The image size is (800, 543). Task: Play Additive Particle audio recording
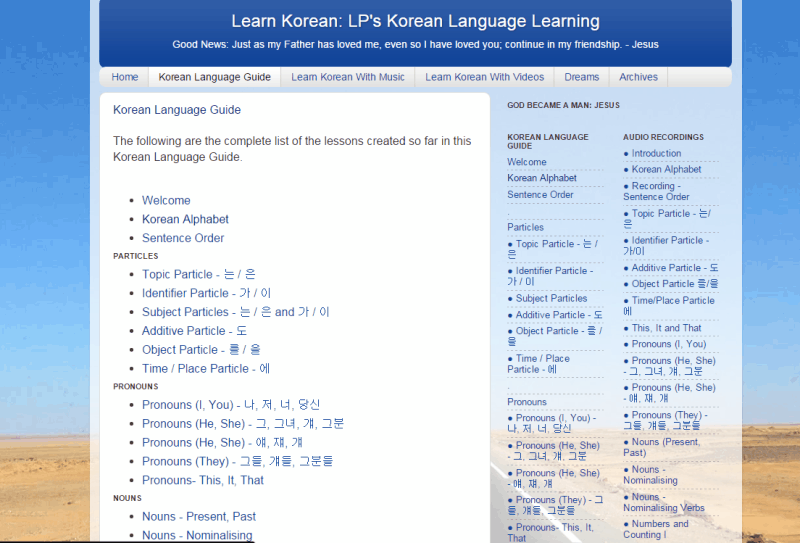[x=670, y=268]
